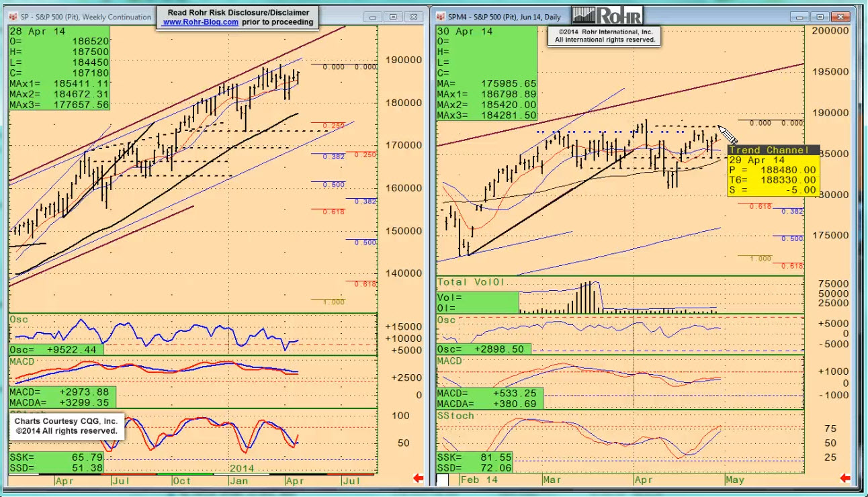Screen dimensions: 868x497
Task: Click the Rohr logo above daily chart
Action: coord(607,15)
